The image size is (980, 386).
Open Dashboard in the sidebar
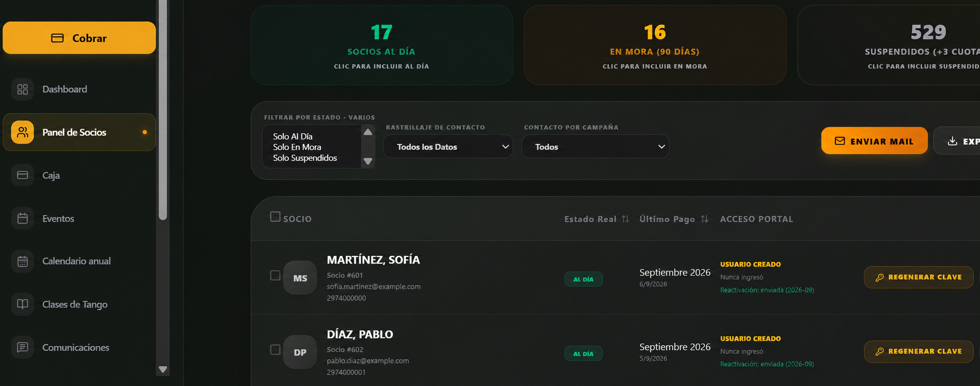coord(79,89)
